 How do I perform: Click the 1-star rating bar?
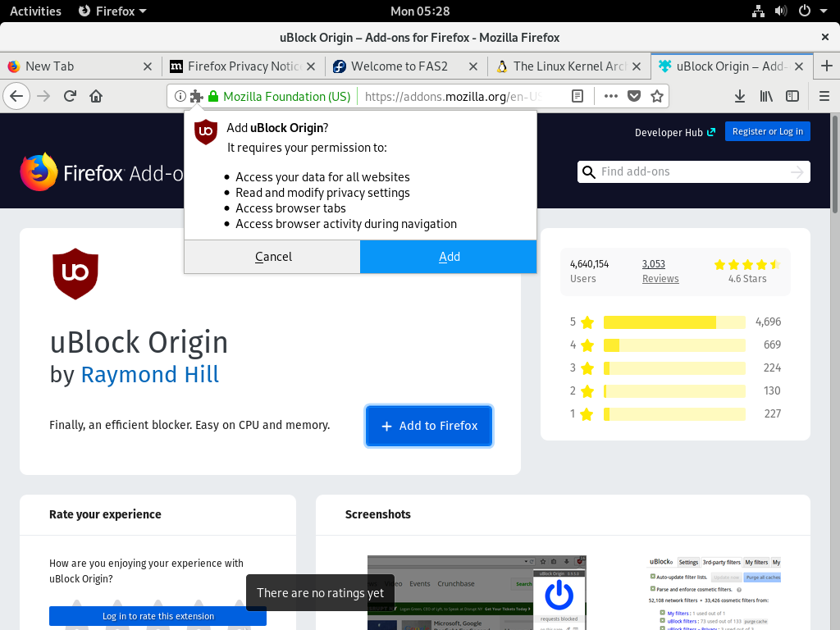674,414
